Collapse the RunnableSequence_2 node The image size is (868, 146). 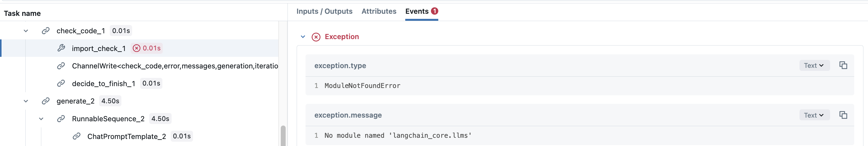point(41,119)
